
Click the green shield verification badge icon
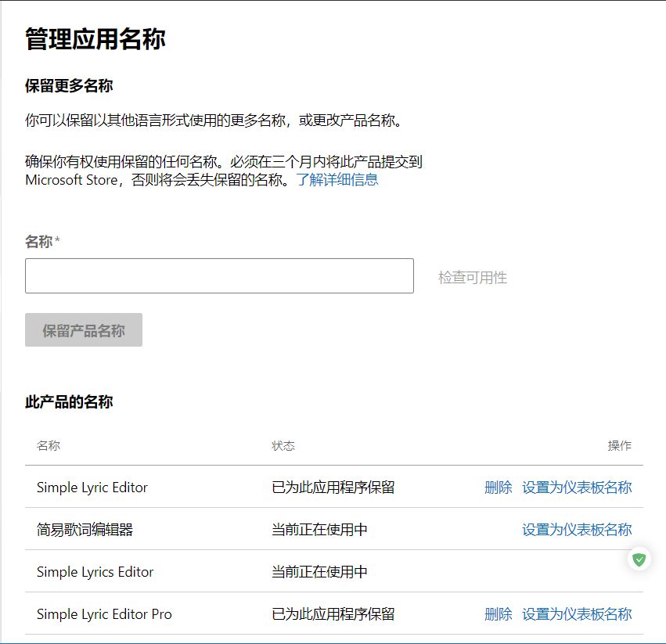coord(639,559)
